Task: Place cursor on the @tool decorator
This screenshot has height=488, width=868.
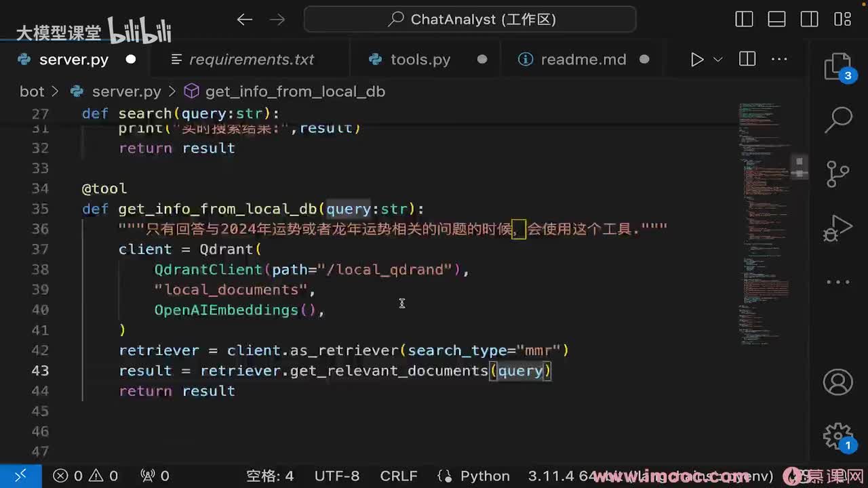Action: coord(104,188)
